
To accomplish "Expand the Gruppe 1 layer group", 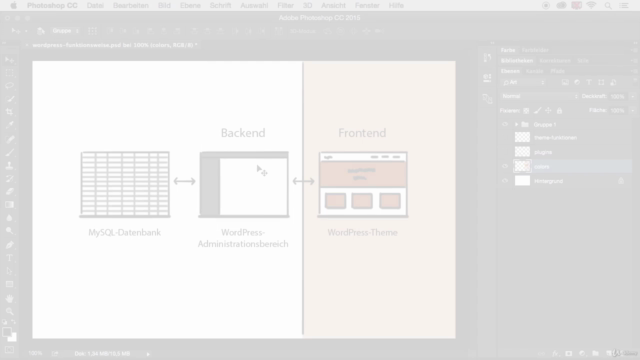I will coord(516,124).
